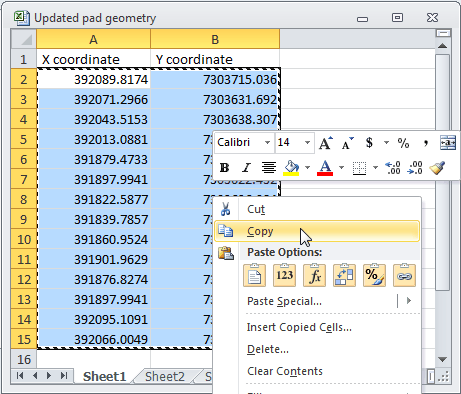
Task: Apply Percent Style format
Action: coord(403,143)
